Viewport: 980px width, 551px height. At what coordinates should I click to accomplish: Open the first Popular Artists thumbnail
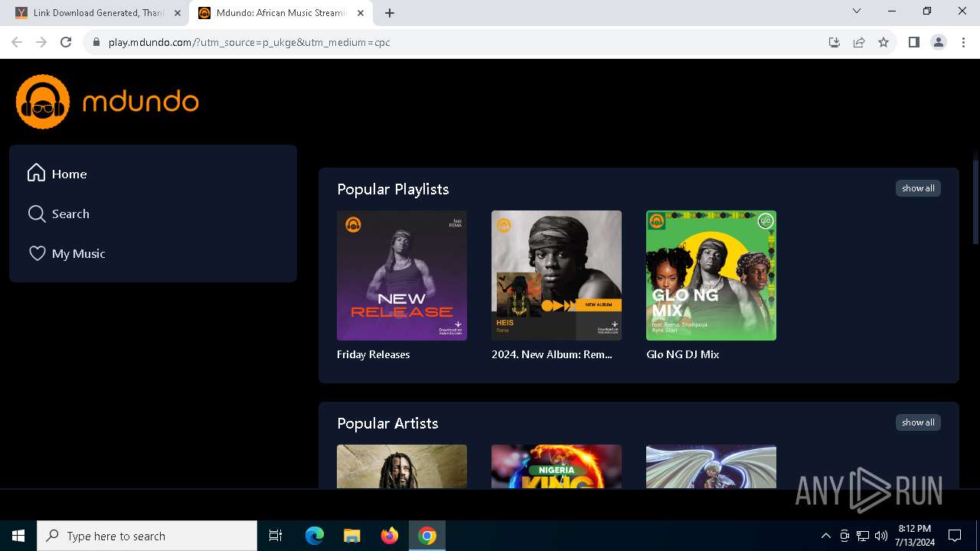pyautogui.click(x=402, y=466)
